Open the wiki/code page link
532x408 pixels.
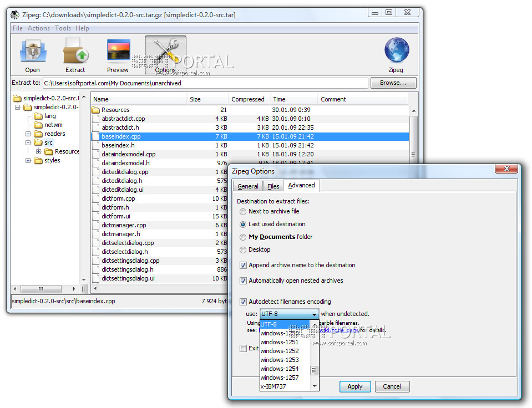point(338,330)
